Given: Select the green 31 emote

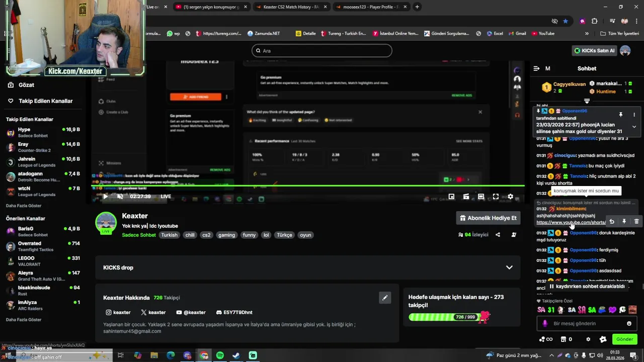Looking at the screenshot, I should 551,310.
